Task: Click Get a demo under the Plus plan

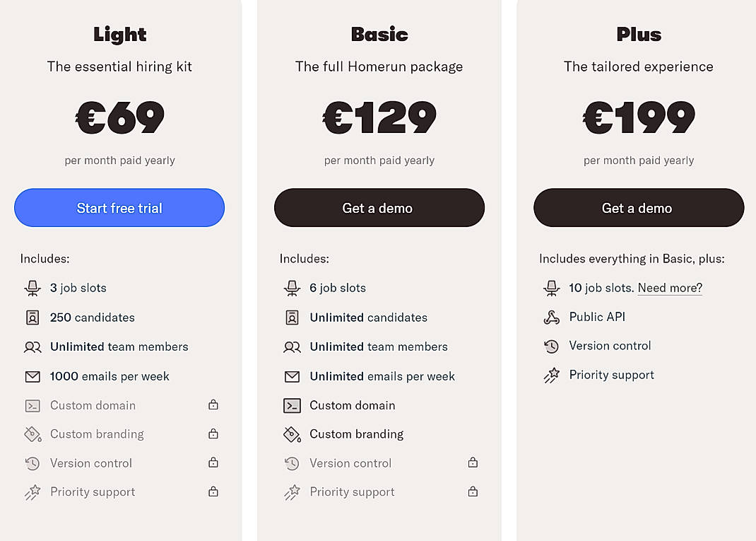Action: pos(638,207)
